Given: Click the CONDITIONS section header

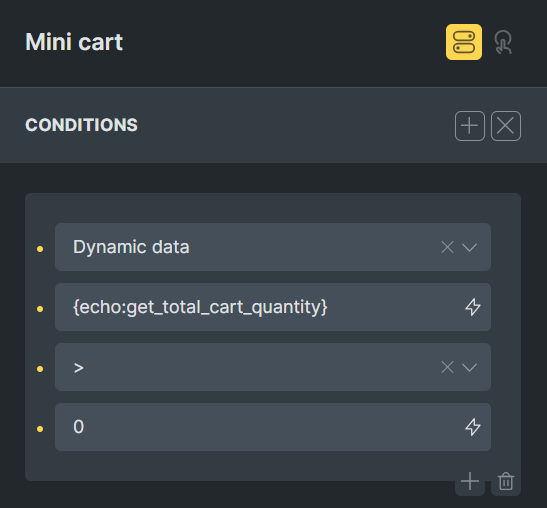Looking at the screenshot, I should pyautogui.click(x=81, y=125).
